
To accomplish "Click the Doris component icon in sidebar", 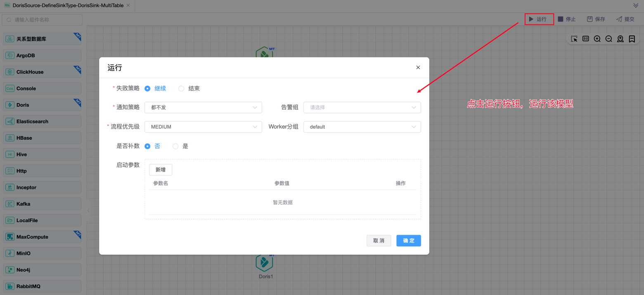I will [10, 105].
